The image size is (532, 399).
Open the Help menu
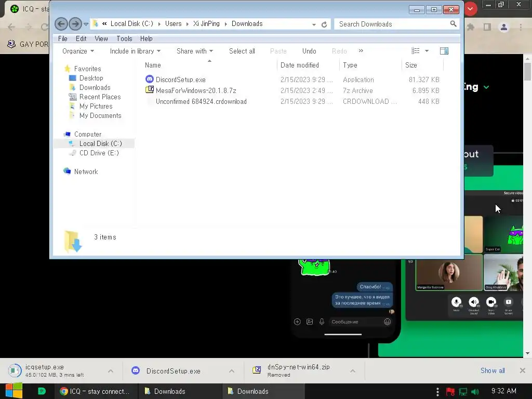click(x=146, y=38)
